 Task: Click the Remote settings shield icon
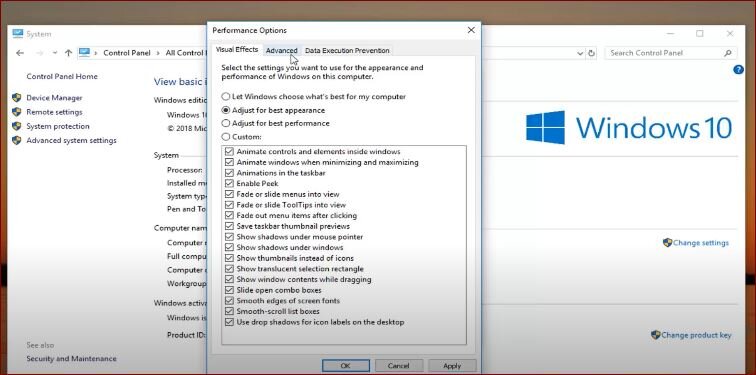pyautogui.click(x=17, y=112)
